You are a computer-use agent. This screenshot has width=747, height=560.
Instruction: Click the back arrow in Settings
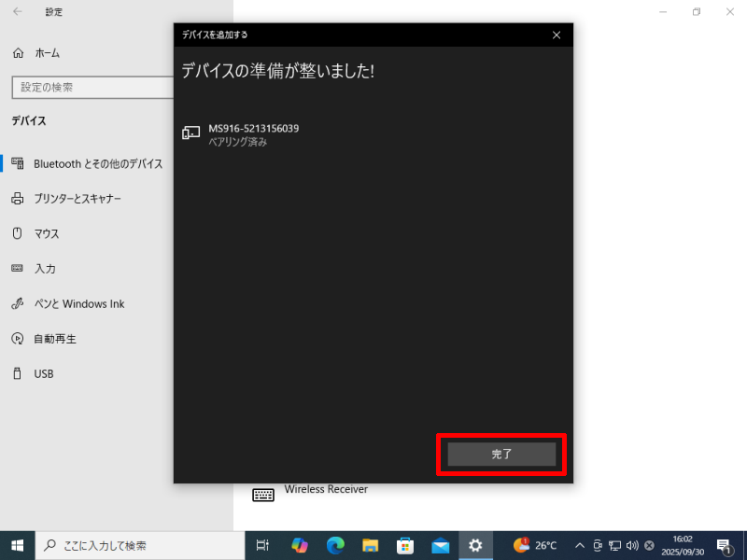18,12
